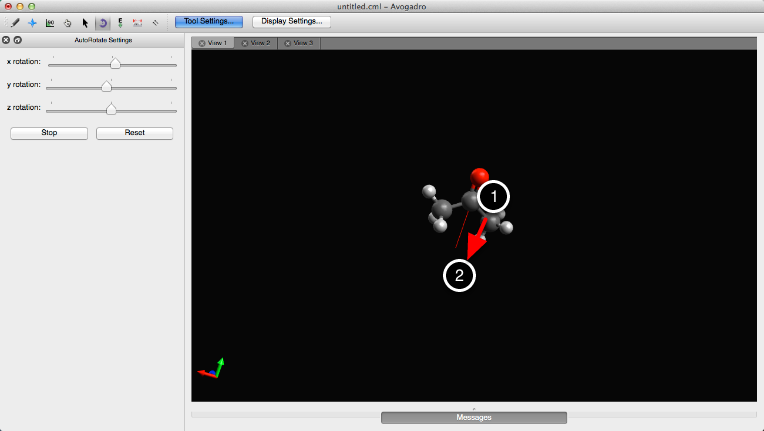Select the Align tool icon

click(155, 21)
